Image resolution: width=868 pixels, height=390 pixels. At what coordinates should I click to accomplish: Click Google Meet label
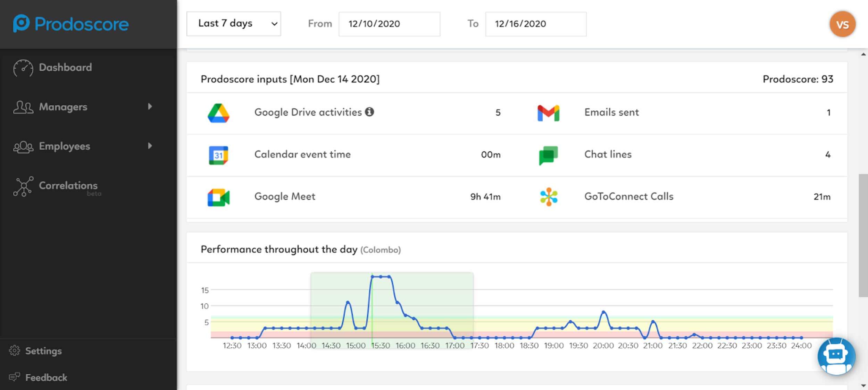point(285,196)
